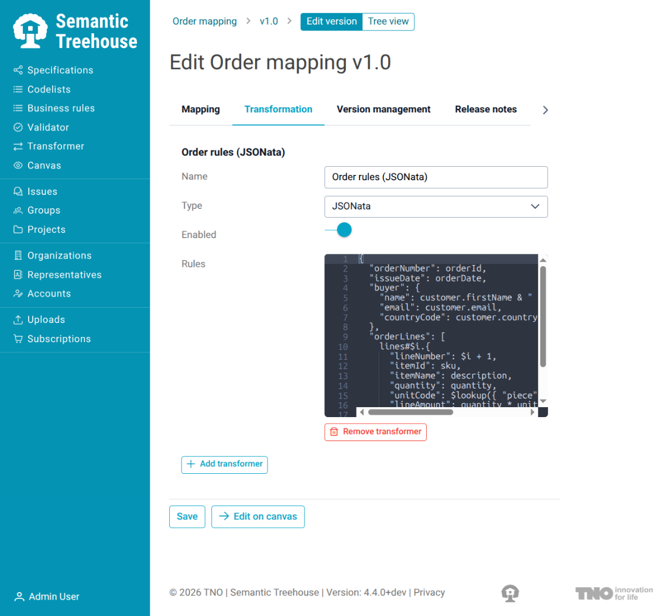Click the Representatives contact icon

pos(18,274)
